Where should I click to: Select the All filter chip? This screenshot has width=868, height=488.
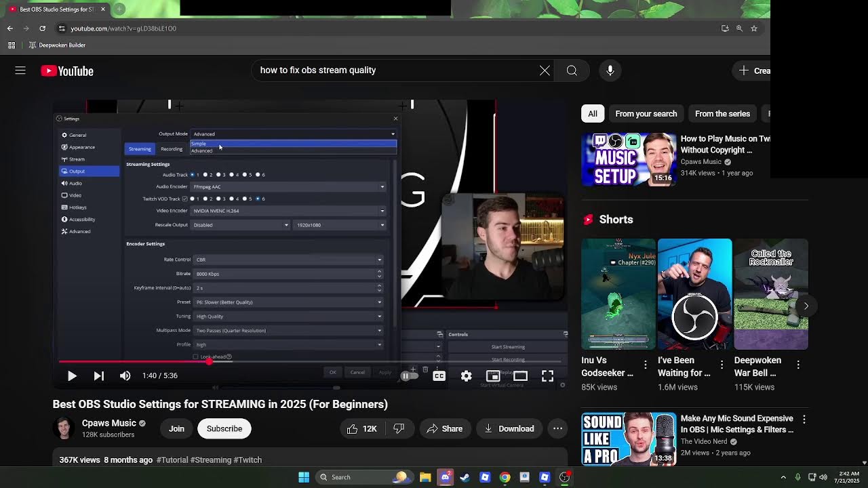tap(593, 114)
